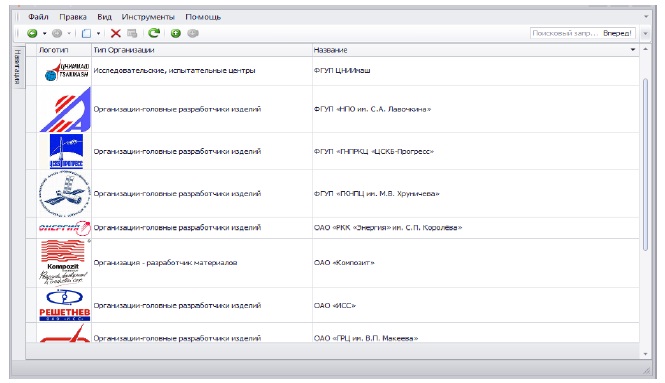The height and width of the screenshot is (383, 665).
Task: Click the ЦНИИмаш logo thumbnail
Action: pyautogui.click(x=67, y=70)
